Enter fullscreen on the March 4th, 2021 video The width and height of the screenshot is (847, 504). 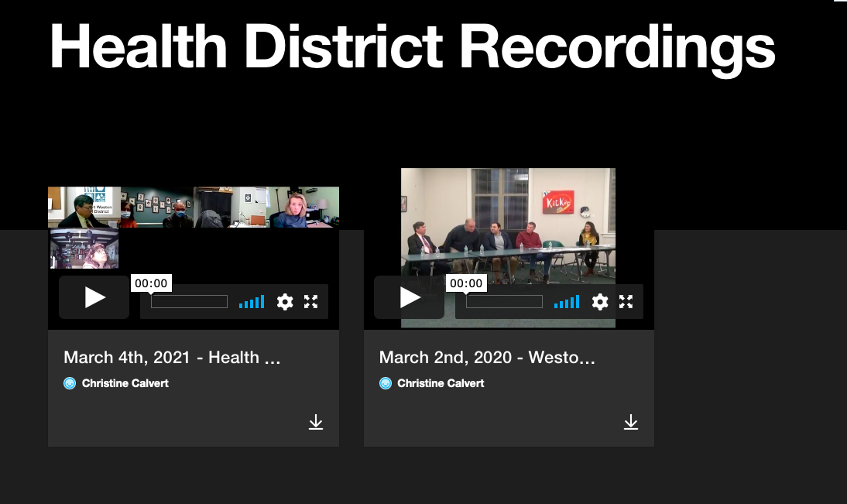310,302
